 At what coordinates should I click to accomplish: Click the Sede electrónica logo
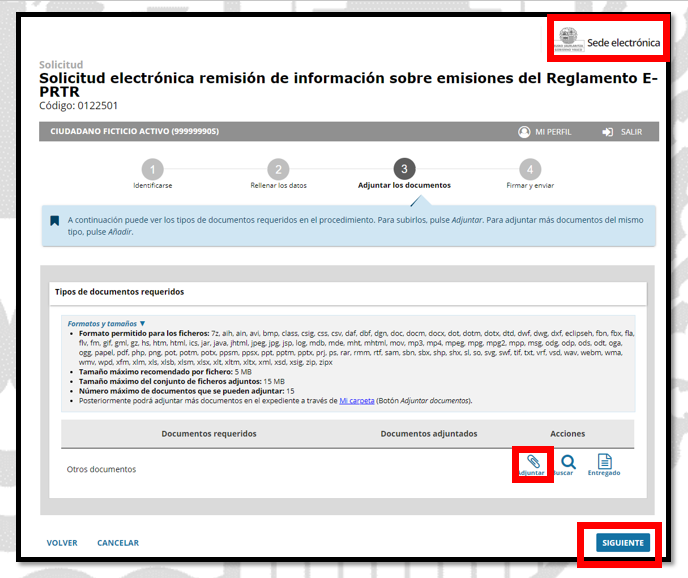click(609, 42)
